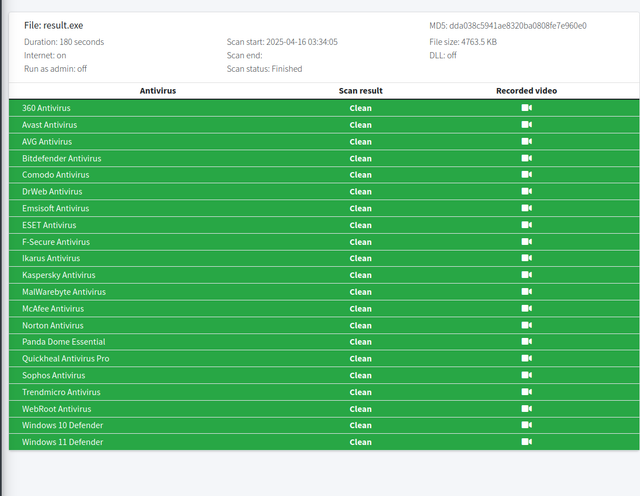Play Windows 10 Defender recorded video

(x=527, y=425)
